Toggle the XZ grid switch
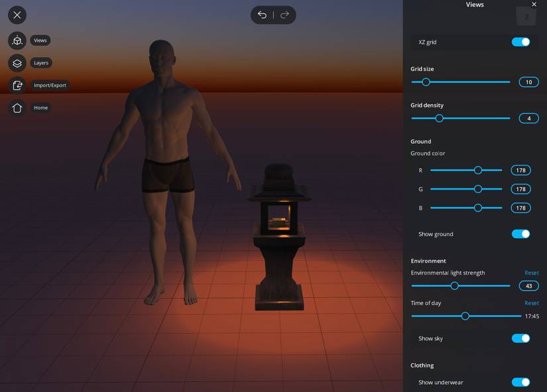The height and width of the screenshot is (392, 547). (521, 42)
